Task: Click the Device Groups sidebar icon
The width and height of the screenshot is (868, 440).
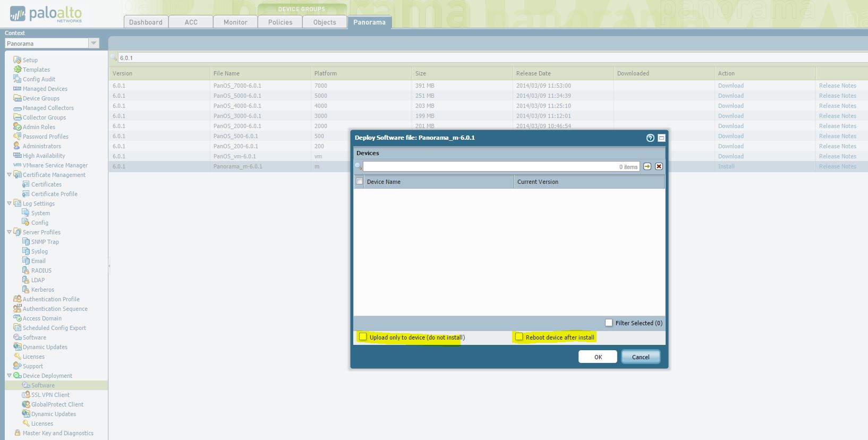Action: [x=17, y=98]
